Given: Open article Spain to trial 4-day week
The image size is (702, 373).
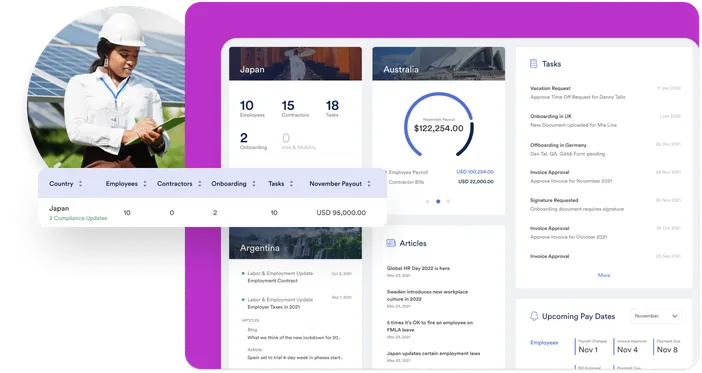Looking at the screenshot, I should [x=295, y=358].
